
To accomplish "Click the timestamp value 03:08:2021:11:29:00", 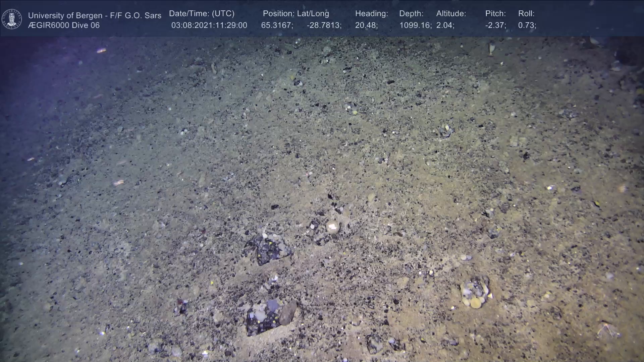I will click(x=209, y=25).
